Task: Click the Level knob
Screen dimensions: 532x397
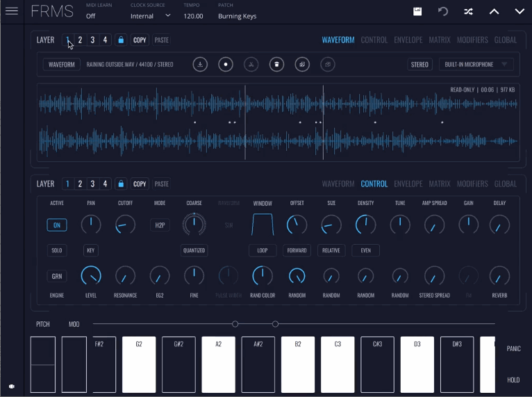Action: (x=91, y=276)
